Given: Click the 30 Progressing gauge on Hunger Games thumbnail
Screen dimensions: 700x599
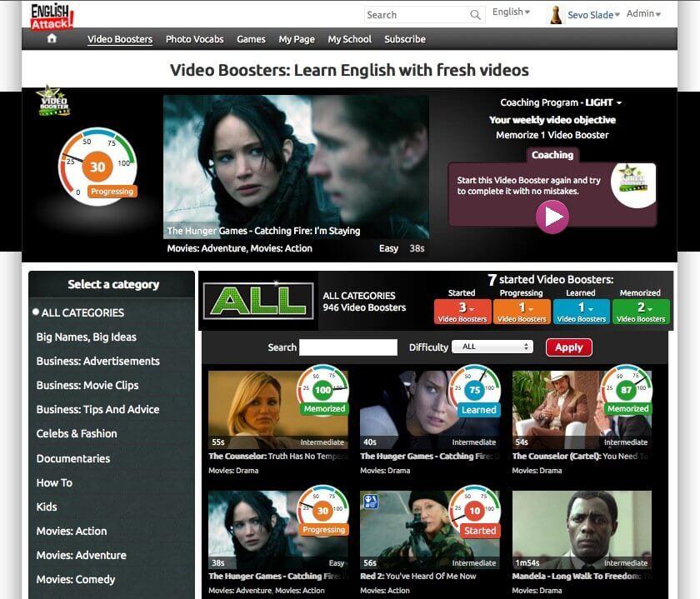Looking at the screenshot, I should (323, 511).
